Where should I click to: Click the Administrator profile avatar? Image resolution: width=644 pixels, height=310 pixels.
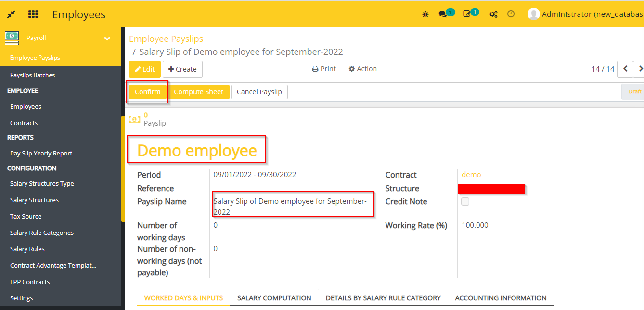click(x=533, y=13)
